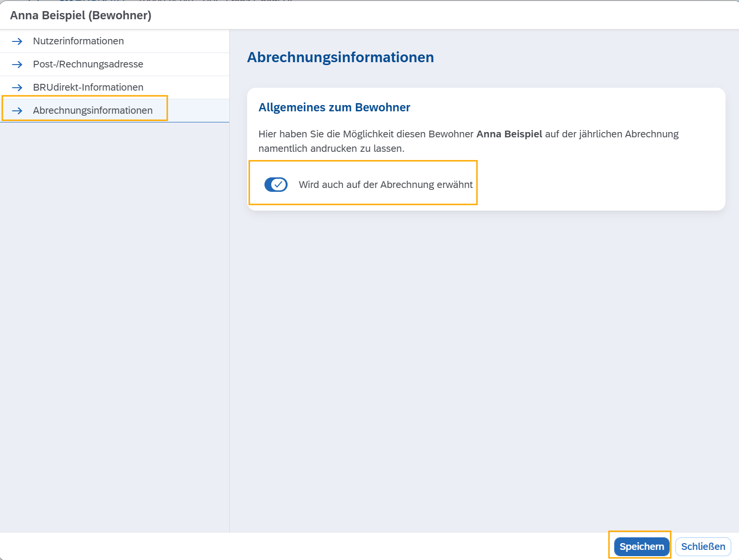Select the BRUdirekt-Informationen entry
Viewport: 739px width, 560px height.
point(115,88)
